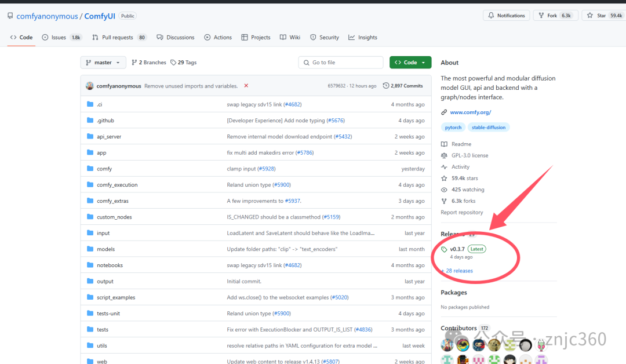Open the Discussions tab

tap(175, 37)
